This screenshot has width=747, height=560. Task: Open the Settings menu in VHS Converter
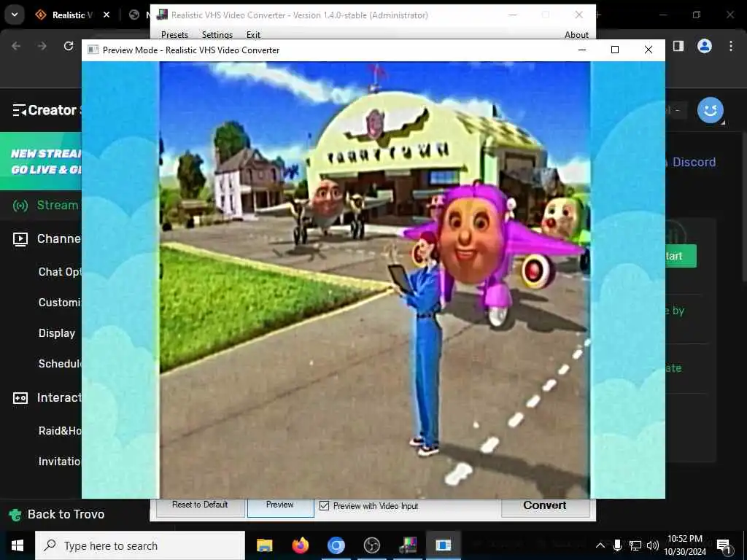click(217, 34)
